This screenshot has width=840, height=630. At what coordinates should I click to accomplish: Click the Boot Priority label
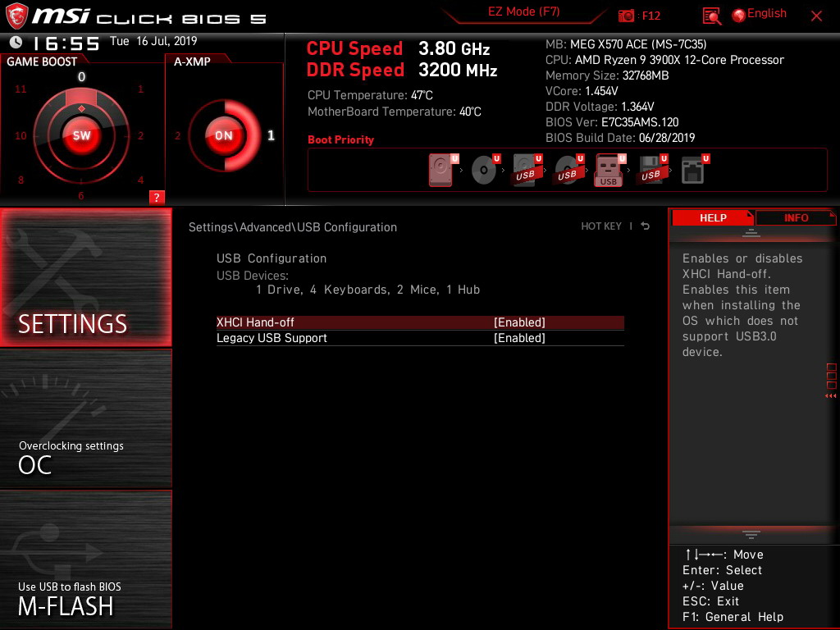[340, 139]
